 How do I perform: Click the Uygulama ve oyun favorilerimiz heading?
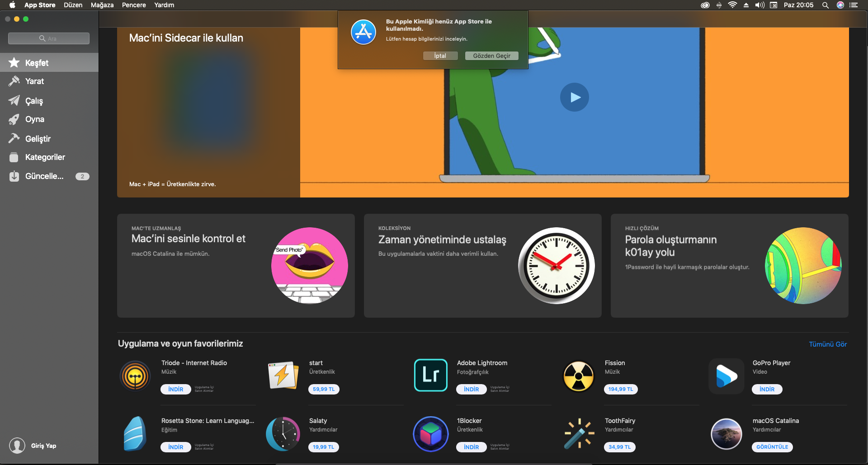180,343
